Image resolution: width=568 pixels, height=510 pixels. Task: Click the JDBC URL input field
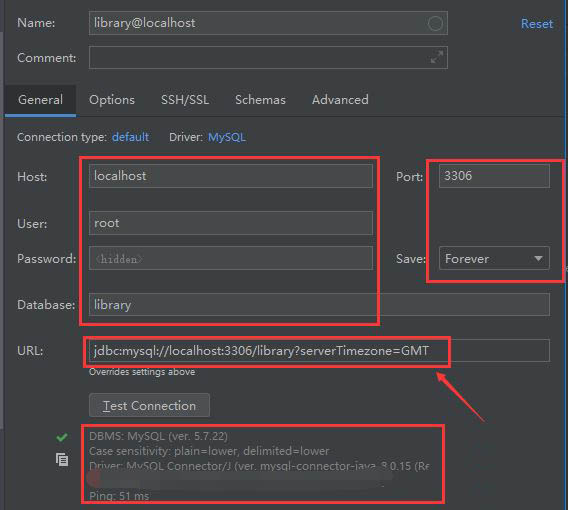[x=319, y=351]
